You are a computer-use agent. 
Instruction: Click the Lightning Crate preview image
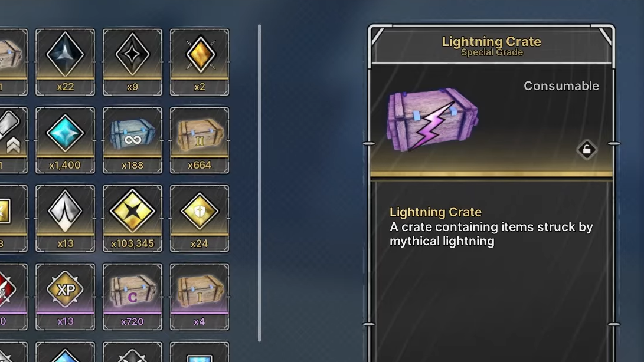pos(432,119)
